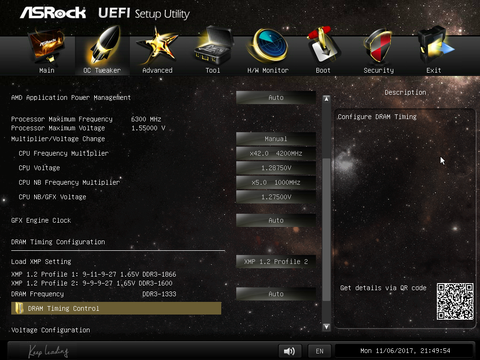Switch to the H/W Monitor tab label
Screen dimensions: 480x360
268,70
